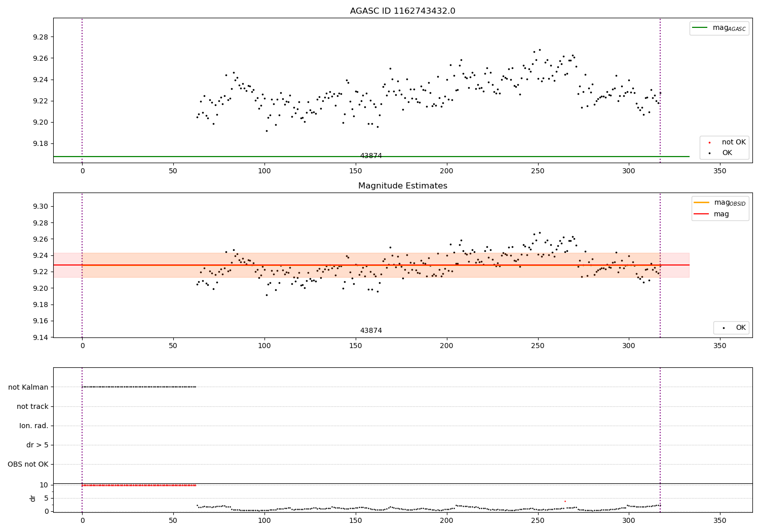The height and width of the screenshot is (532, 760).
Task: Click the 200 x-tick under the top plot
Action: coord(446,171)
